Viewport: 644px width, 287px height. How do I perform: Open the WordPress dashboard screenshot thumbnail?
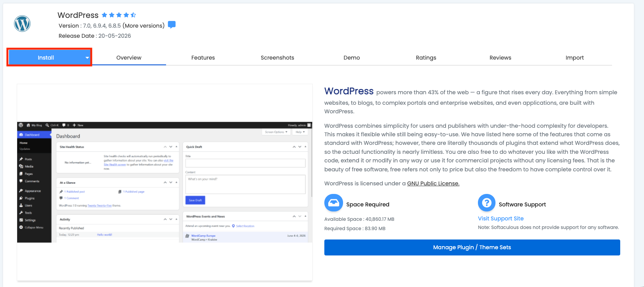coord(165,182)
